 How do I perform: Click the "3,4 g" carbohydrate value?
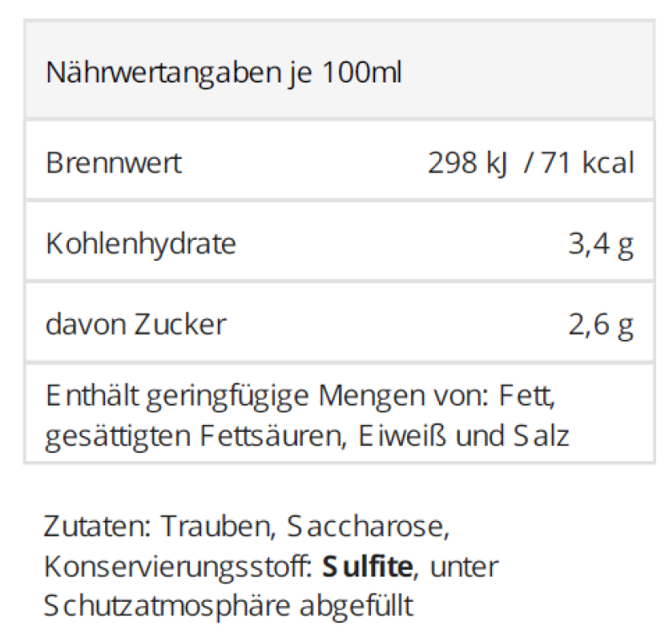[x=601, y=244]
